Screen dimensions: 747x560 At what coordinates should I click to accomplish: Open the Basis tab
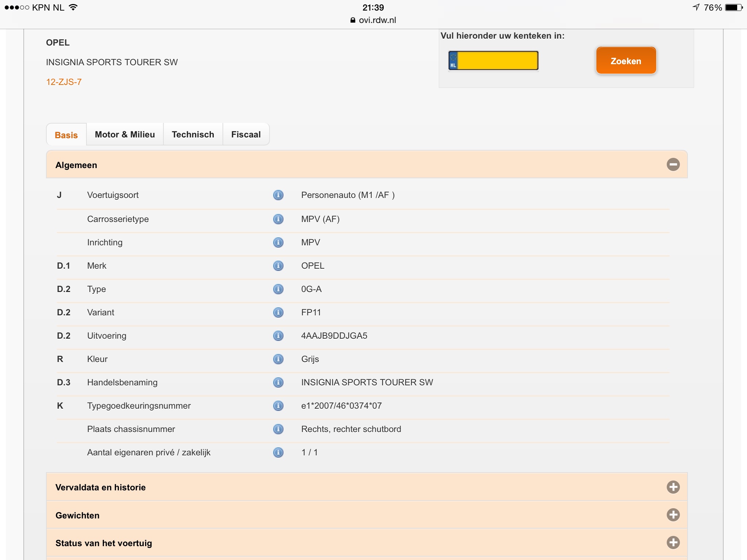click(66, 135)
